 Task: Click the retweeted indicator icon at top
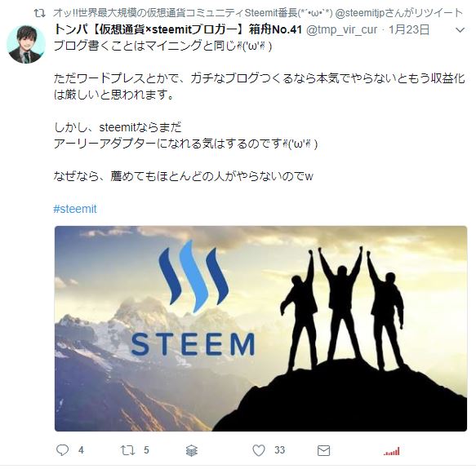tap(39, 13)
